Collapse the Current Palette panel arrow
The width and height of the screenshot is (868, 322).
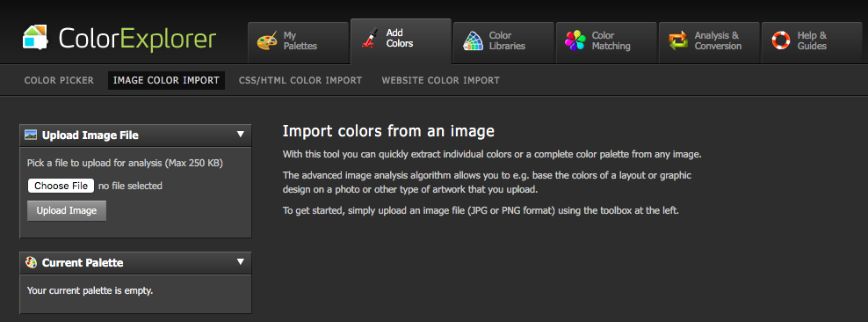coord(240,261)
